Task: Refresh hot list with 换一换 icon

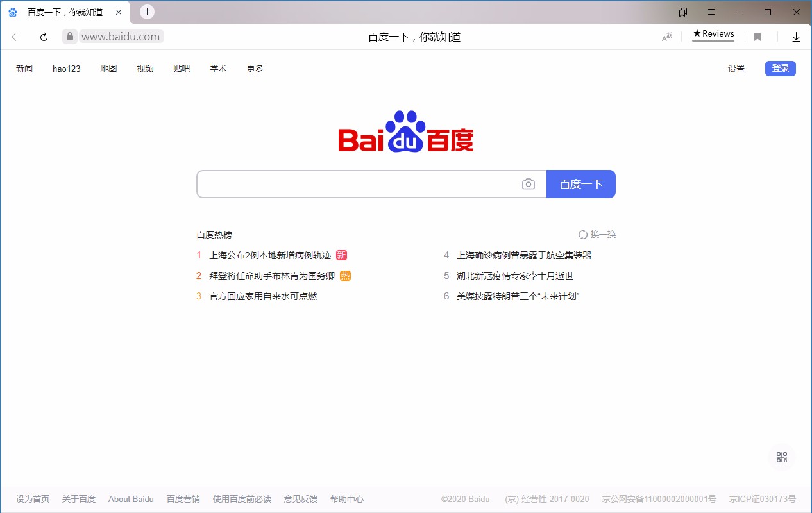Action: [582, 234]
